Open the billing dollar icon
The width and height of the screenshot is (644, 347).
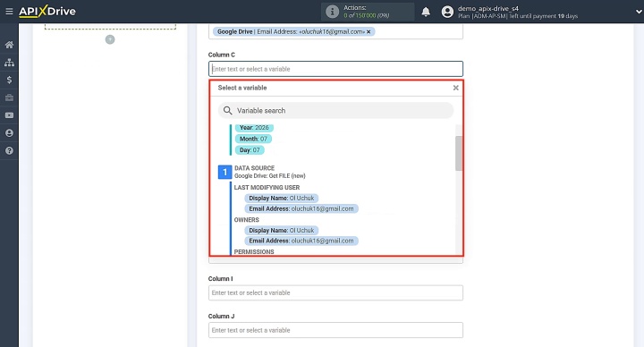click(x=9, y=80)
